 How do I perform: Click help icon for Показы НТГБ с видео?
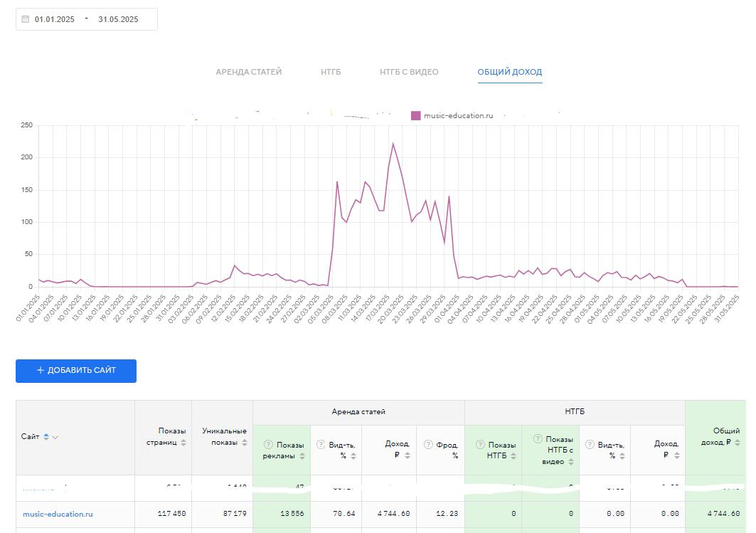537,439
